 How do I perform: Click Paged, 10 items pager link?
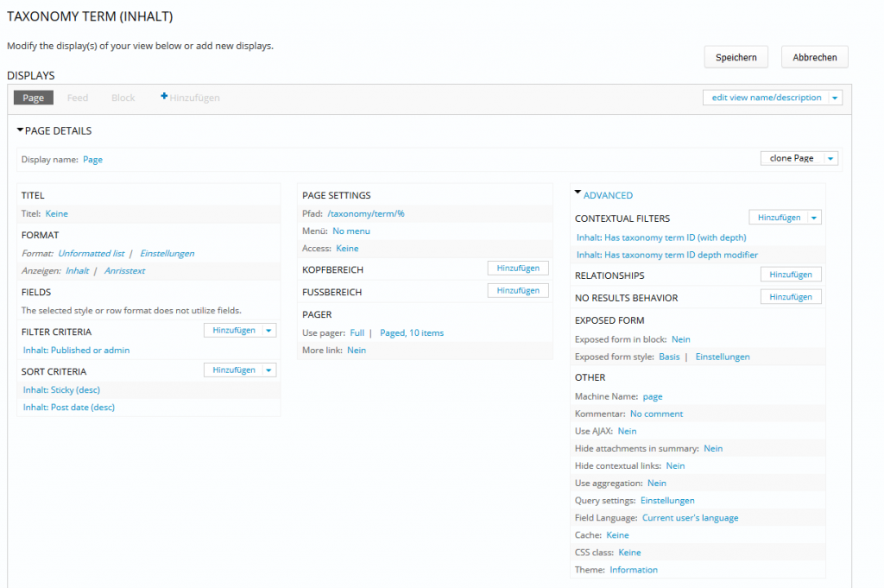point(412,332)
